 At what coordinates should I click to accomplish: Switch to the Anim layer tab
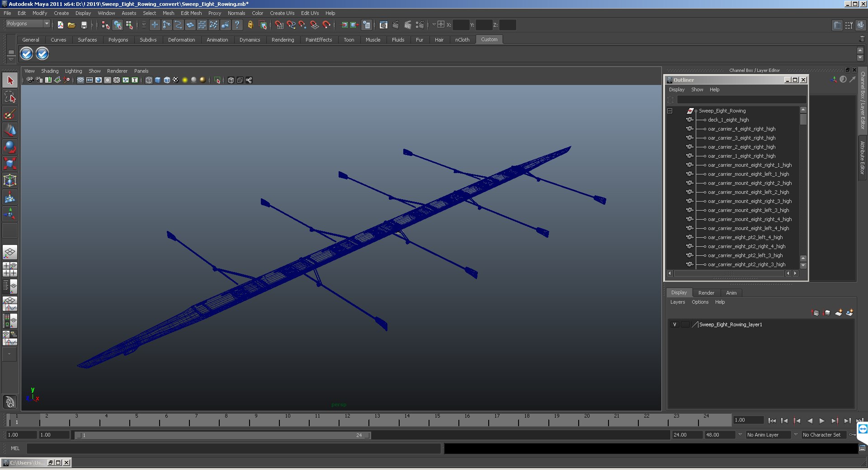731,293
